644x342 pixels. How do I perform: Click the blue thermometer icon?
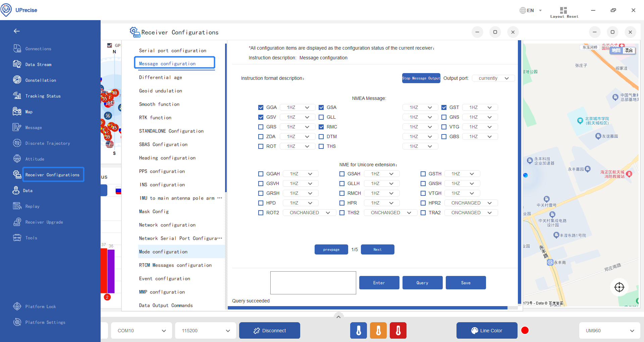pos(359,331)
